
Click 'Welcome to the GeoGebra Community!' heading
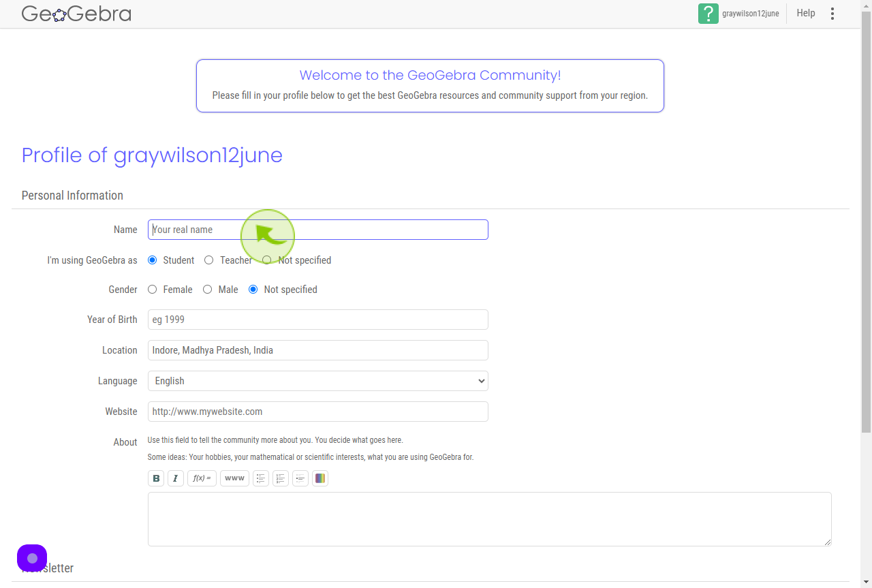click(430, 76)
